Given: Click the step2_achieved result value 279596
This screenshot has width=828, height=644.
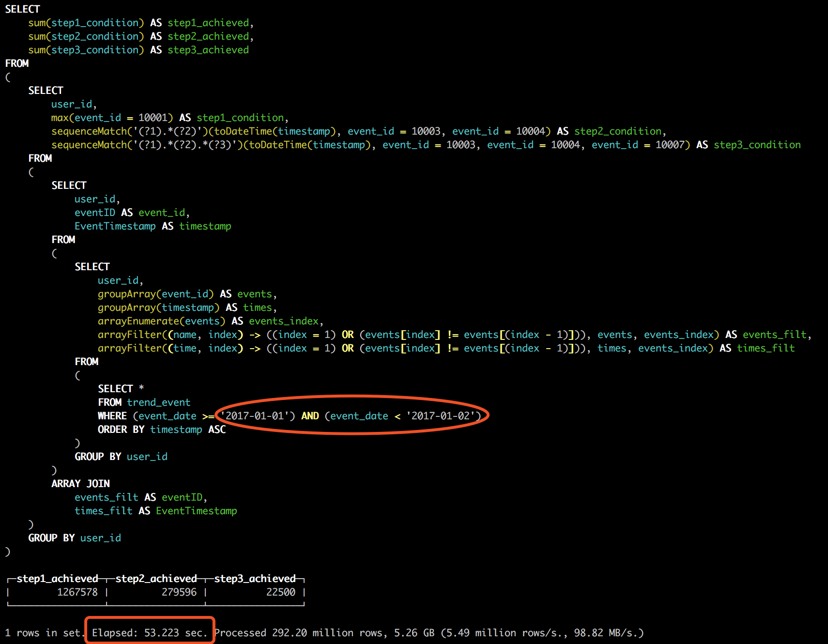Looking at the screenshot, I should (x=179, y=592).
